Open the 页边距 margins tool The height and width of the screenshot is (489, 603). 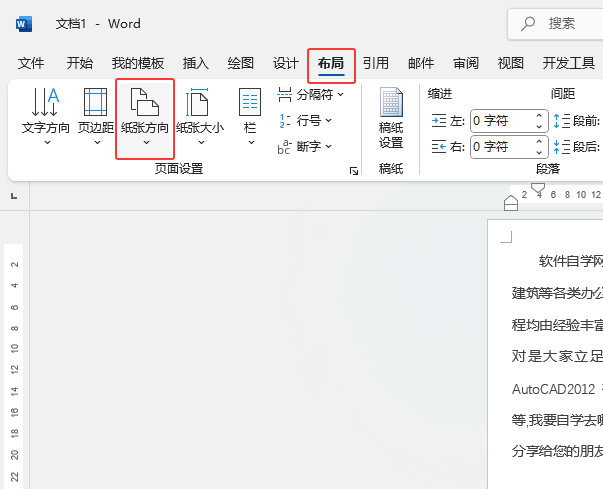(96, 117)
